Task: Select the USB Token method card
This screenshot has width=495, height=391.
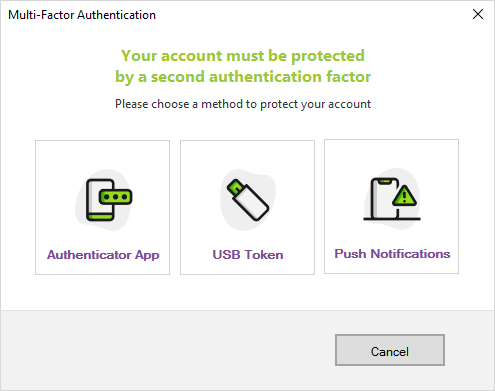Action: point(247,207)
